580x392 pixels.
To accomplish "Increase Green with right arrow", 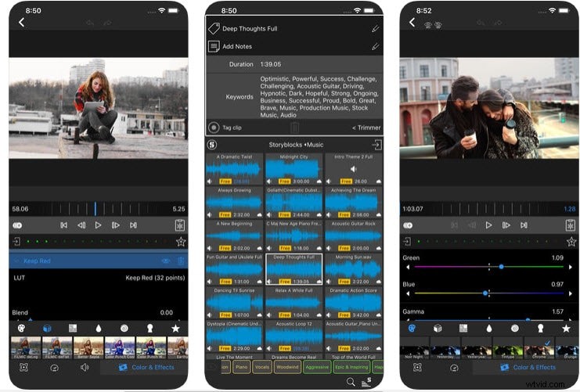I will 571,267.
